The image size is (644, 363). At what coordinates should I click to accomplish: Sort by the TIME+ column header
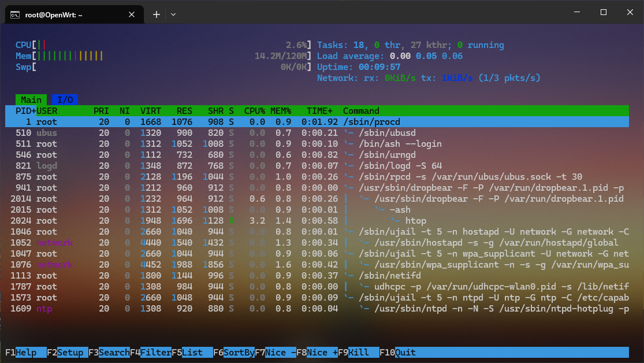[x=319, y=111]
